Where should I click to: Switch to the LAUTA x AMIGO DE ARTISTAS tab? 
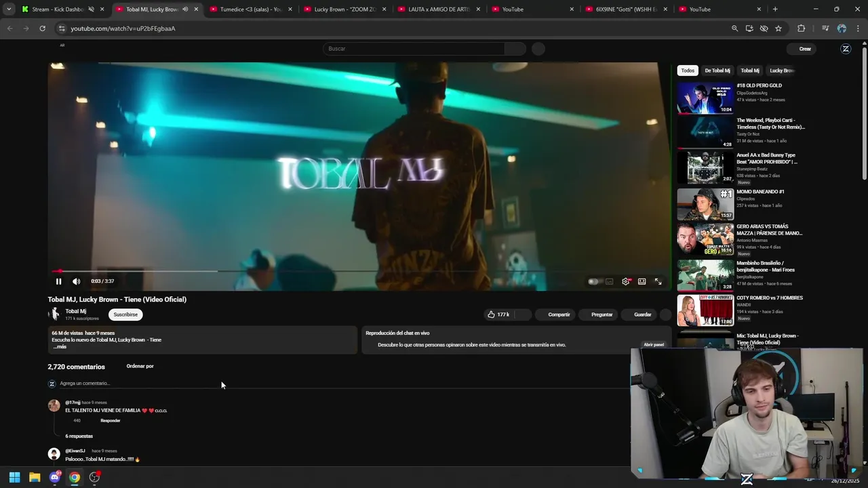pyautogui.click(x=439, y=9)
